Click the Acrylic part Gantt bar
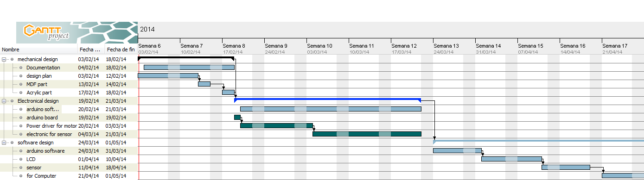The image size is (644, 180). coord(228,93)
